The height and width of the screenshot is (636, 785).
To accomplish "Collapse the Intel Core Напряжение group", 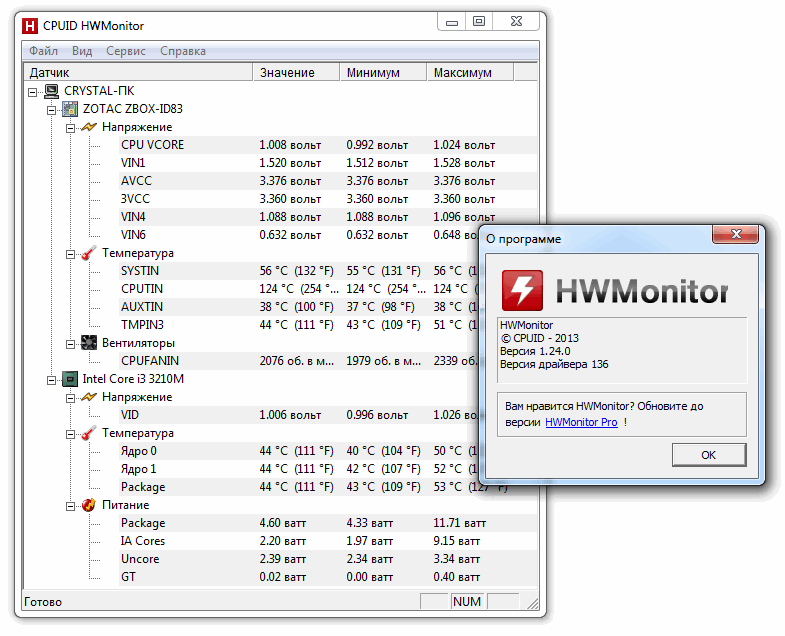I will (71, 399).
